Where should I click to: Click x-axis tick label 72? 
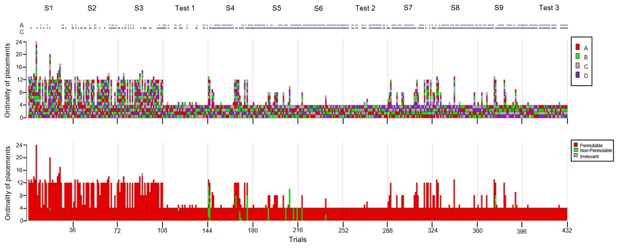(x=117, y=231)
